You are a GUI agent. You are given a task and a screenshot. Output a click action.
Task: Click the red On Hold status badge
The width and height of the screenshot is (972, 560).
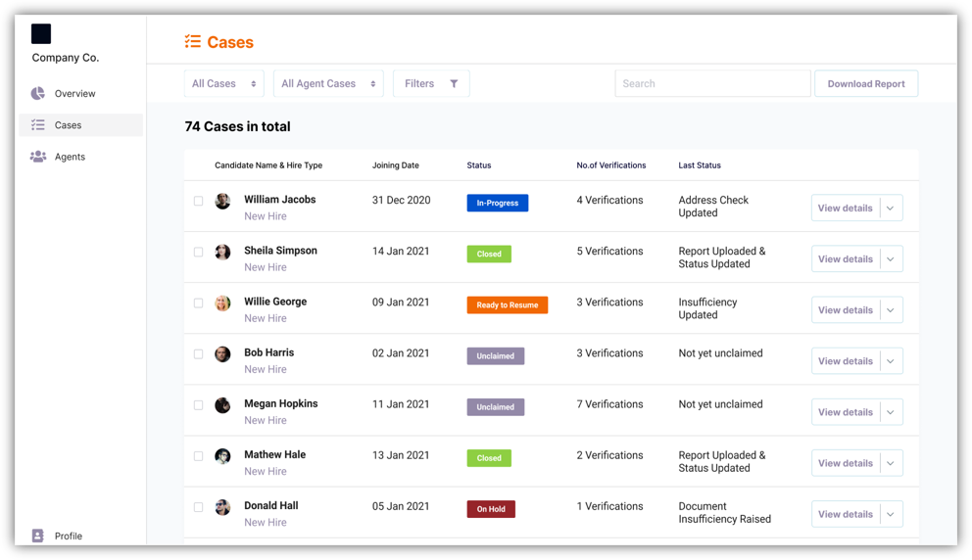click(491, 509)
